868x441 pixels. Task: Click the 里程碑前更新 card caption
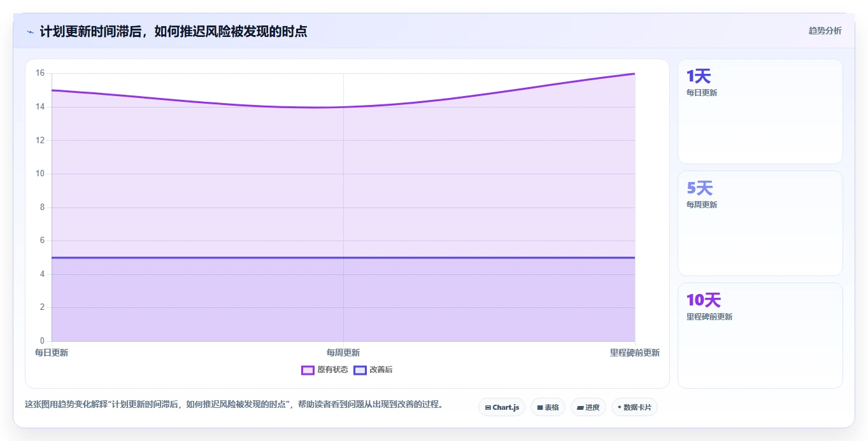(x=709, y=317)
